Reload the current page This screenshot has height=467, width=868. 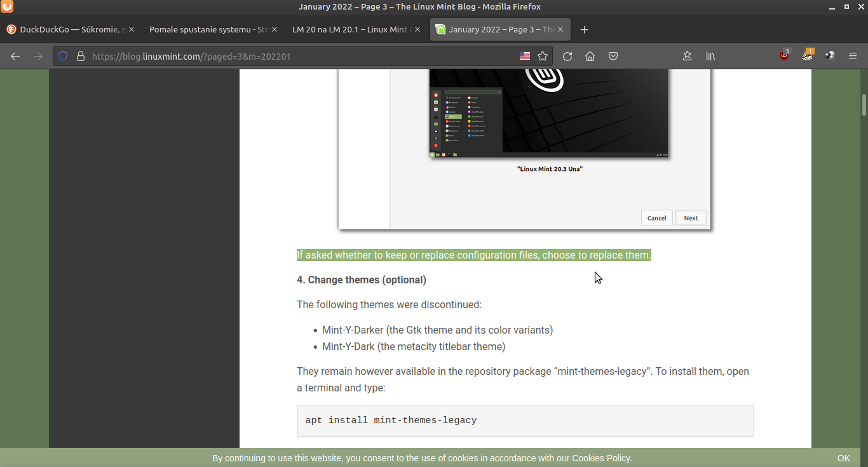tap(567, 56)
